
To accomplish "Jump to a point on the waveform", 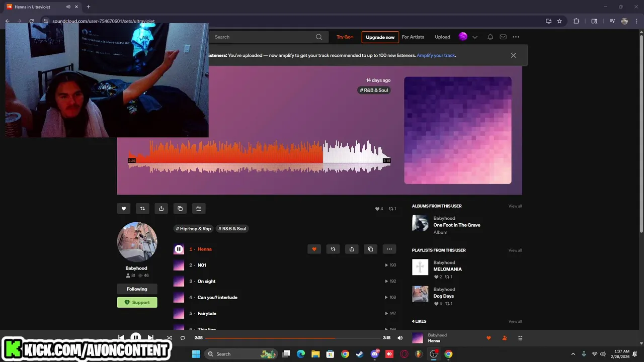I will click(x=259, y=156).
